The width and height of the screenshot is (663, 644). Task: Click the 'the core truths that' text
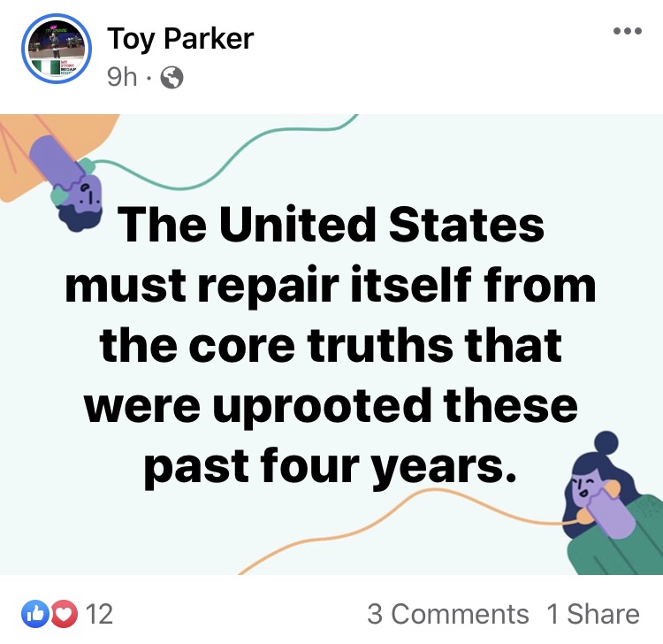coord(331,345)
